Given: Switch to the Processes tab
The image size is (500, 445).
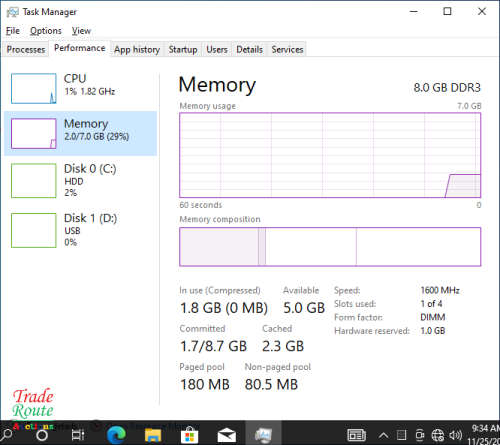Looking at the screenshot, I should click(x=26, y=49).
